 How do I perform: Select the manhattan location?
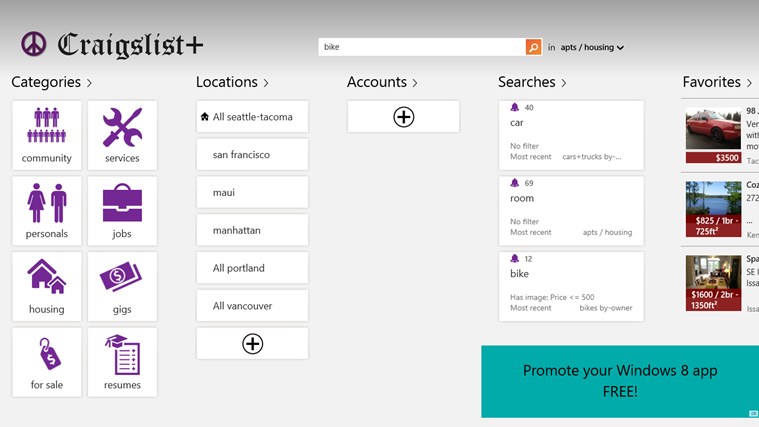(x=252, y=230)
